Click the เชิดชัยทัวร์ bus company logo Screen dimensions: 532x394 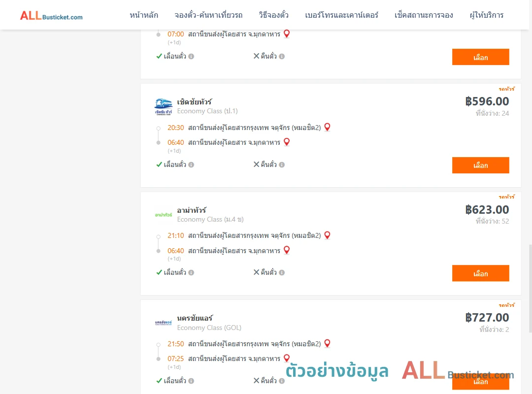[x=164, y=107]
